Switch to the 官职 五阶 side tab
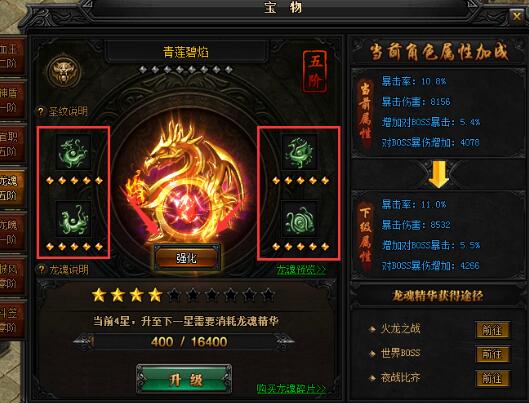 [x=12, y=144]
